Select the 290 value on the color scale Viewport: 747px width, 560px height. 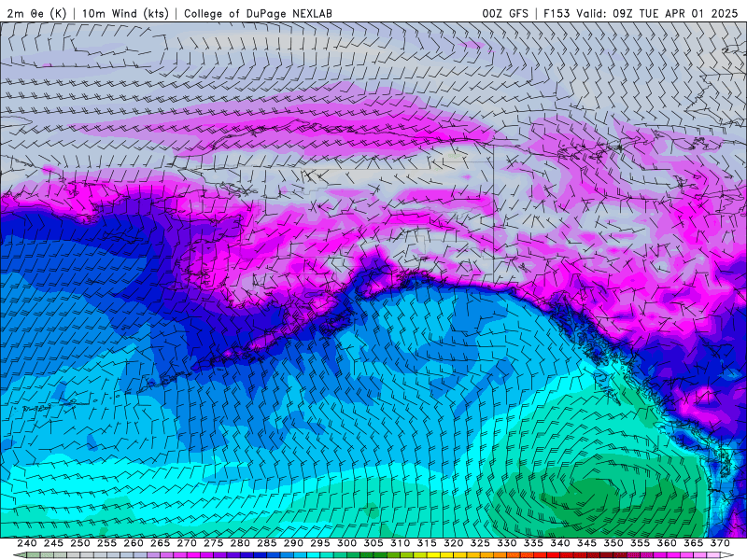pos(293,543)
